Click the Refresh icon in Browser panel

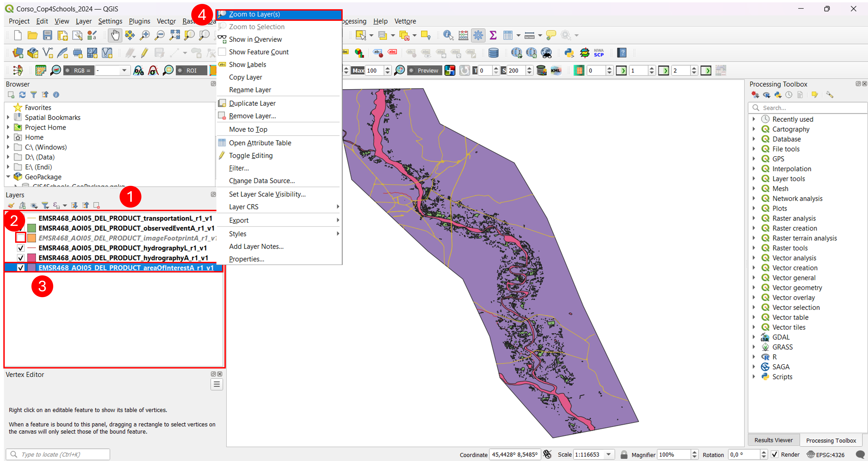[22, 95]
